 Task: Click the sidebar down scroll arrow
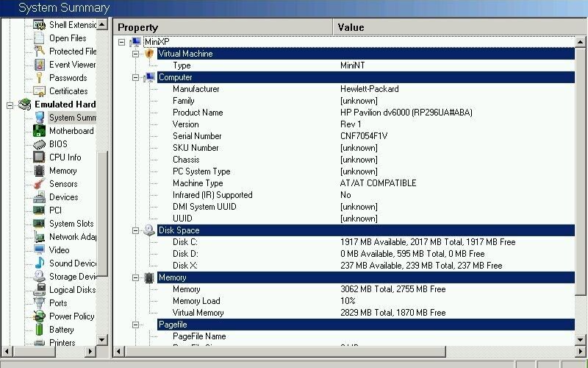(101, 339)
